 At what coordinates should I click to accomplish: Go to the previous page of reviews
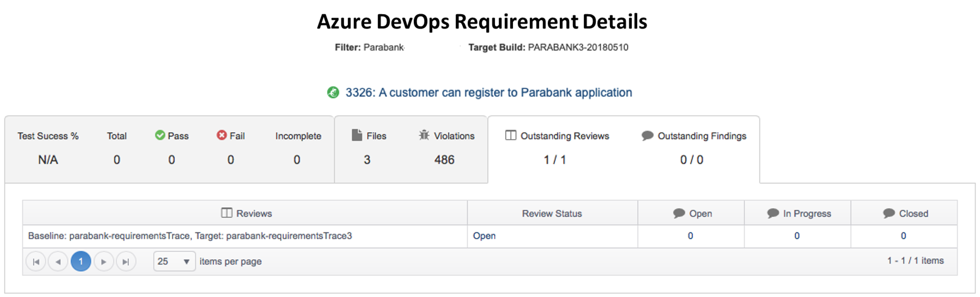58,262
